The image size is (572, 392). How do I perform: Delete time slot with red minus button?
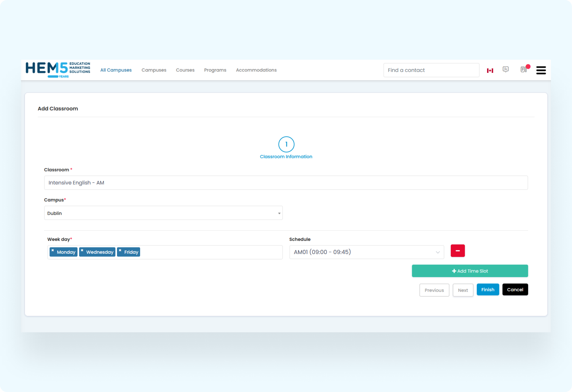pyautogui.click(x=457, y=251)
